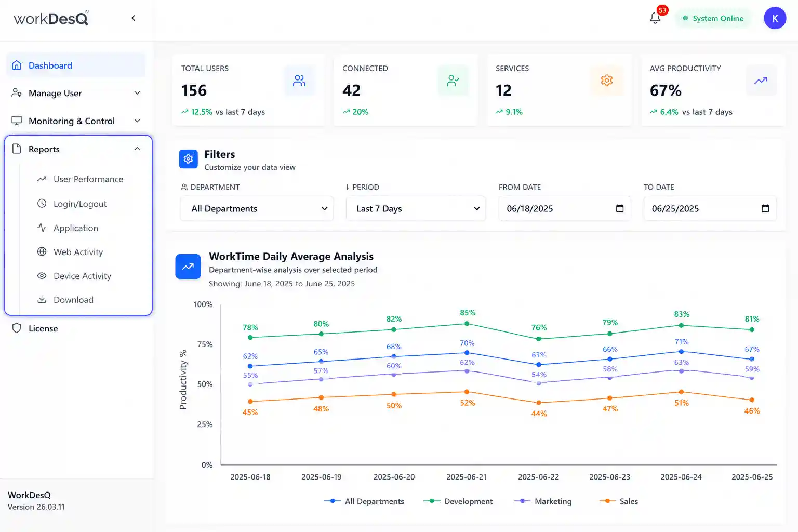Click the Avg Productivity trend icon
The image size is (798, 532).
(x=761, y=81)
